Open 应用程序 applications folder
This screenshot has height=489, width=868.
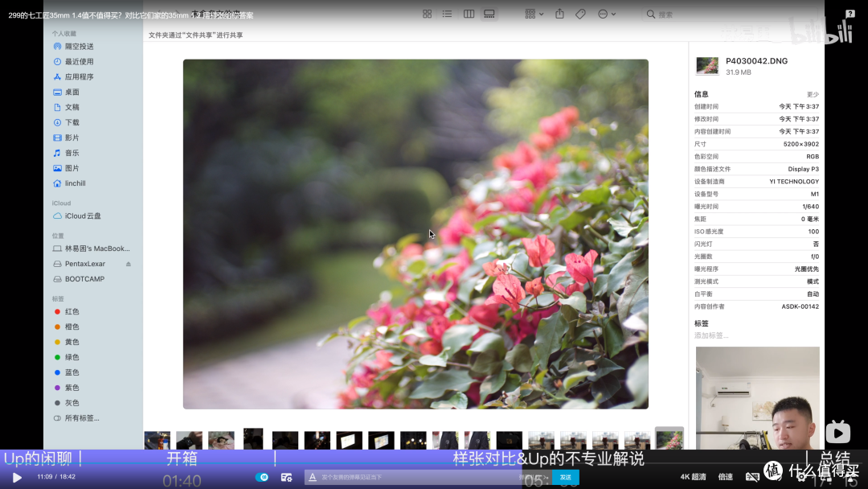[x=74, y=77]
